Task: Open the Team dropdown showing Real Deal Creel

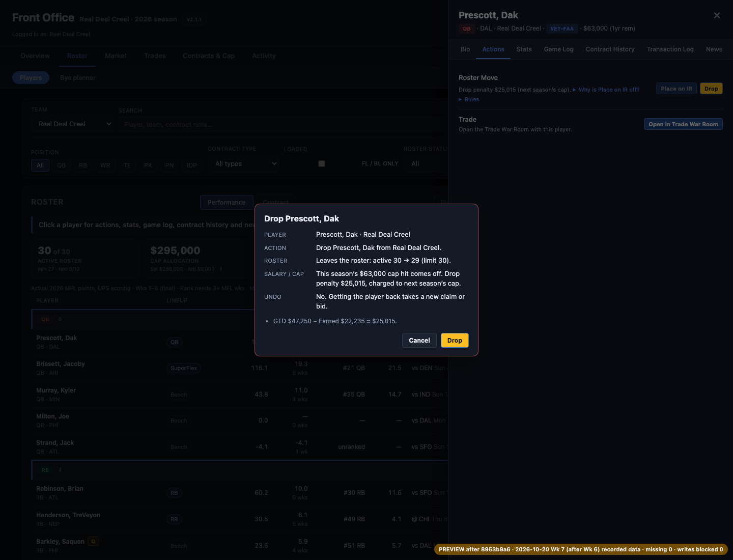Action: point(72,124)
